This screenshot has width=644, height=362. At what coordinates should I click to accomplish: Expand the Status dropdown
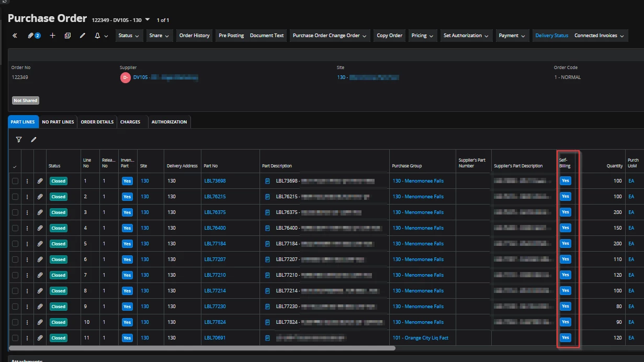coord(129,36)
